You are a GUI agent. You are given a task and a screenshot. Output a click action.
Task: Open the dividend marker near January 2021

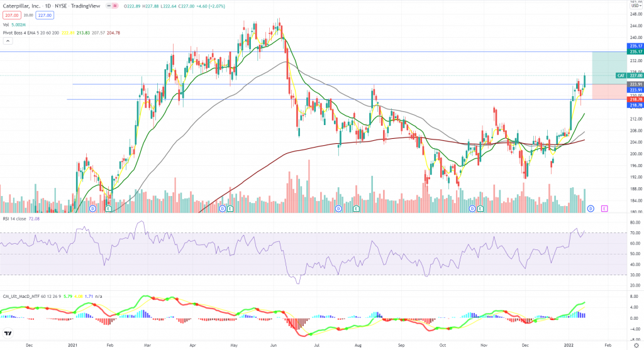pos(92,209)
